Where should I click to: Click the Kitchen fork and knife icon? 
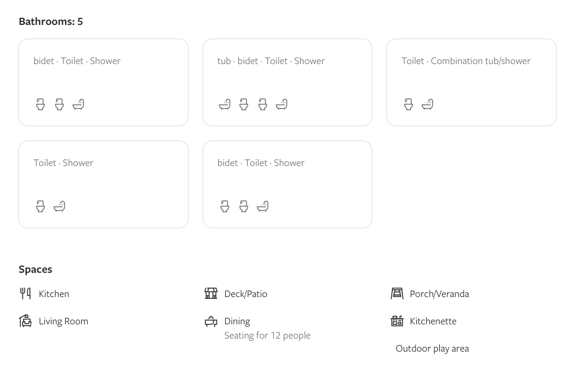coord(25,293)
